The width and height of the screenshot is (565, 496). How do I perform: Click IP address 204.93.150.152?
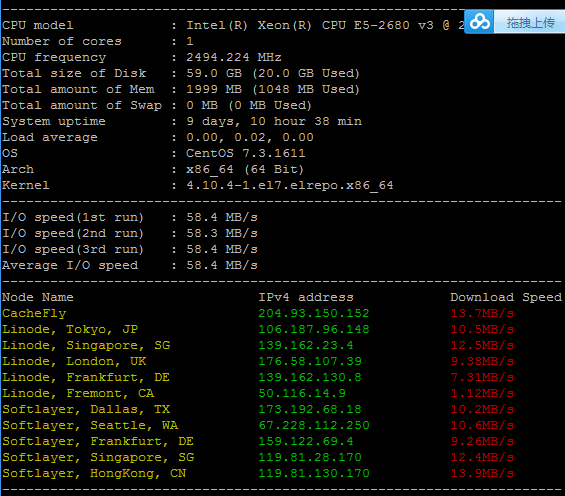click(314, 313)
